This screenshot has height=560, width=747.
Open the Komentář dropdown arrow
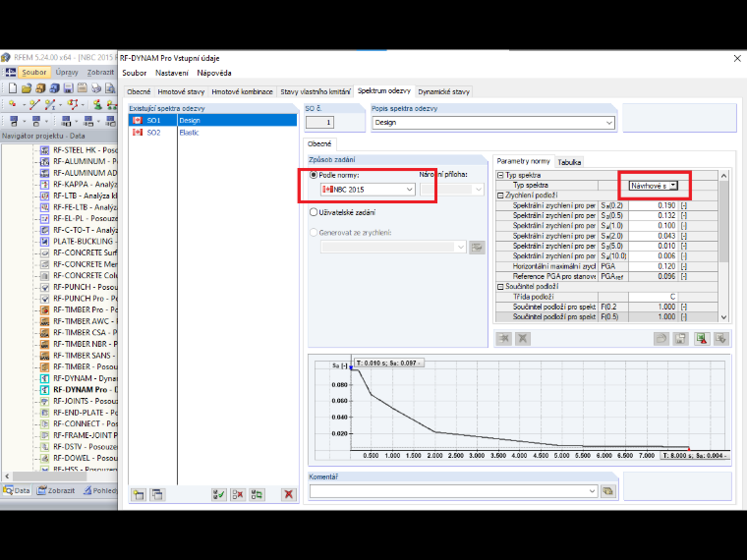point(592,491)
